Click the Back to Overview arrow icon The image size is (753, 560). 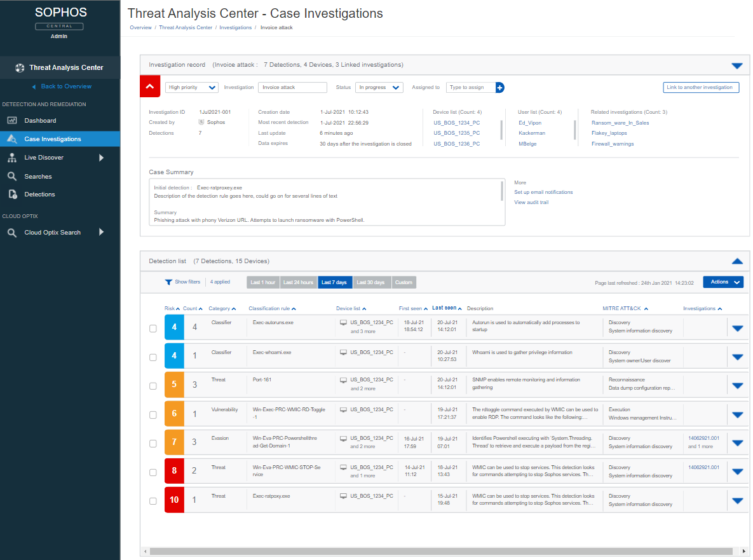pyautogui.click(x=34, y=87)
